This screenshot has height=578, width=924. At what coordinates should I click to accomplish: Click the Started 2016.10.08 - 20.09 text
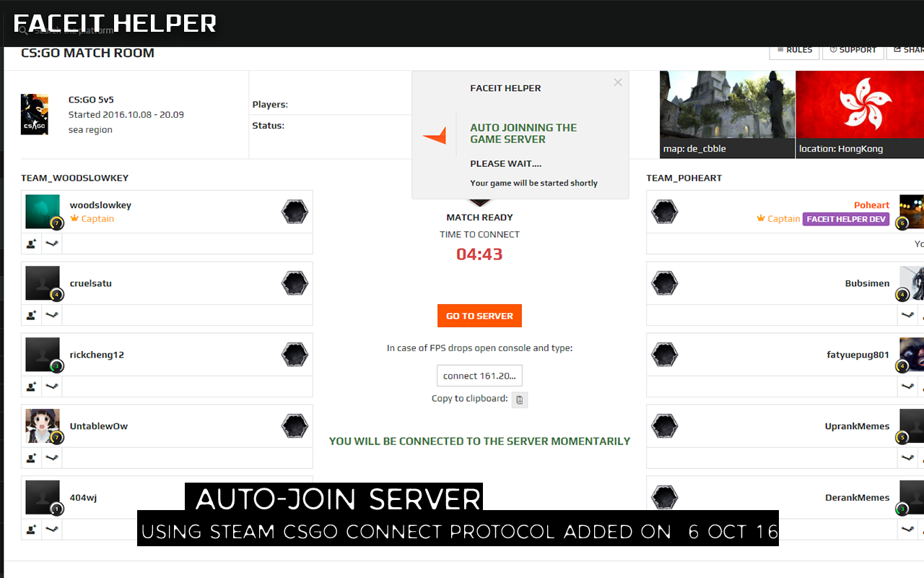click(126, 115)
